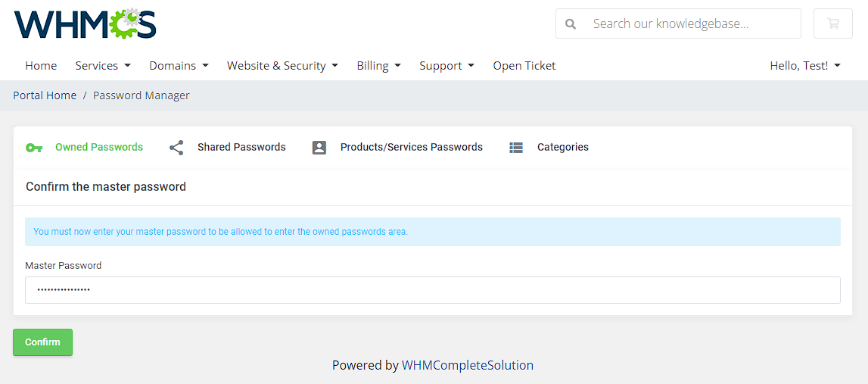Open the WHMCompleteSolution footer link
The image size is (868, 384).
click(x=468, y=365)
